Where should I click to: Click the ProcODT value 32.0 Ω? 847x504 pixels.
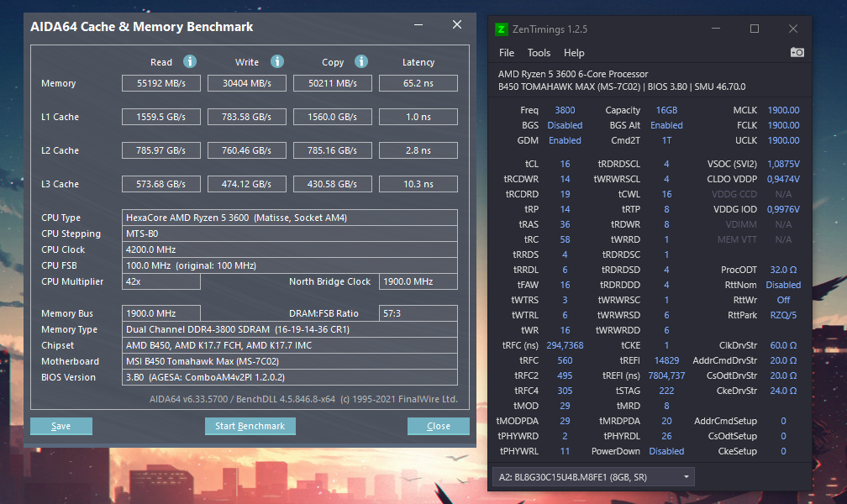[783, 270]
